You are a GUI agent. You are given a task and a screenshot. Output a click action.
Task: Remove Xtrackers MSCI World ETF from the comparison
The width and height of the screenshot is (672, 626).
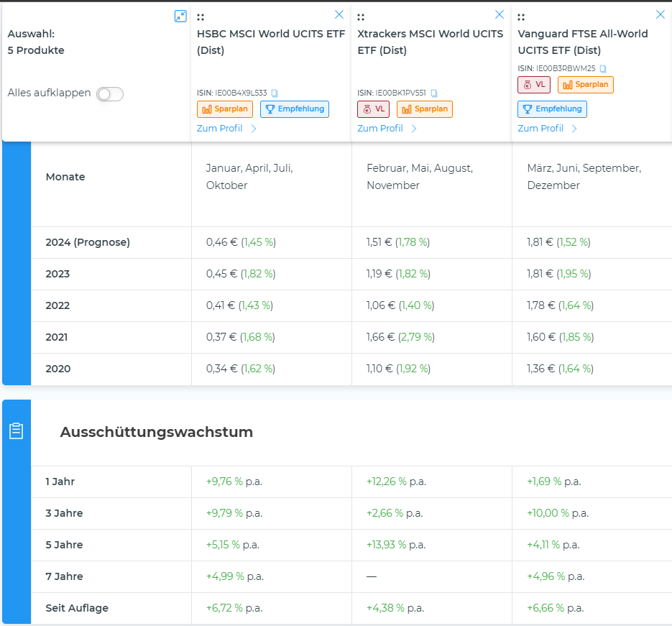500,14
